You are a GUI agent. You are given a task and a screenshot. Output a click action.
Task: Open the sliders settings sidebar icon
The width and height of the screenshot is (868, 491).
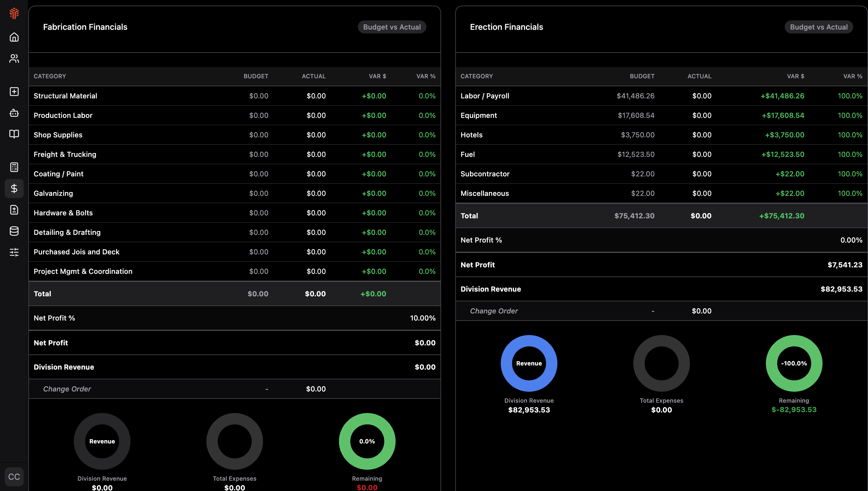(x=14, y=252)
